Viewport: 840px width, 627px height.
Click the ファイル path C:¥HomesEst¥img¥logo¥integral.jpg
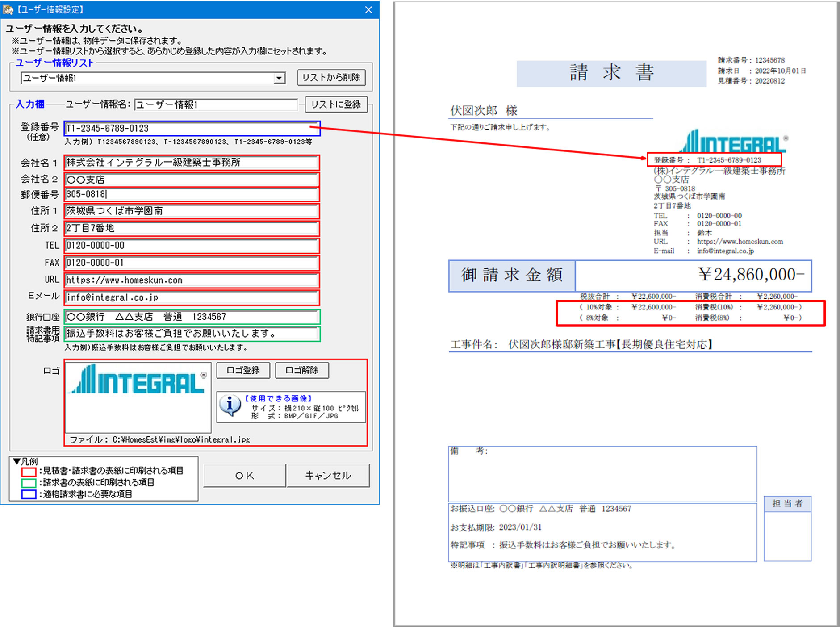(x=160, y=440)
